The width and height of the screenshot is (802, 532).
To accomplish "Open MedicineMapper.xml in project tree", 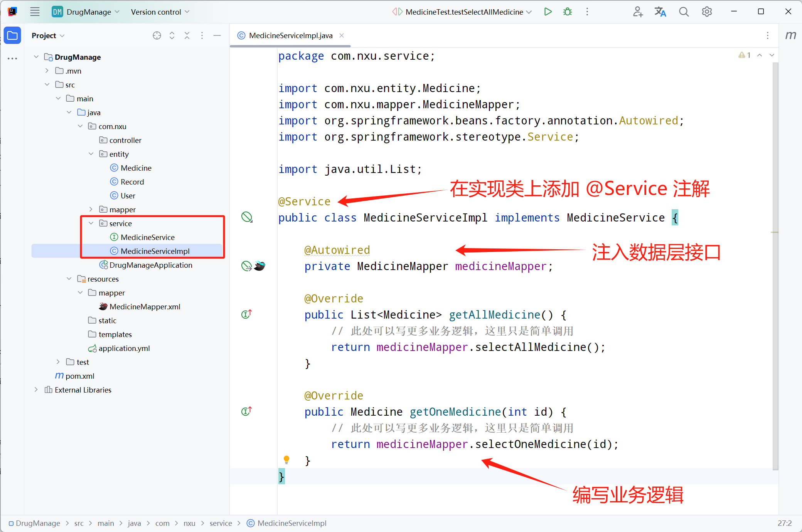I will click(145, 307).
